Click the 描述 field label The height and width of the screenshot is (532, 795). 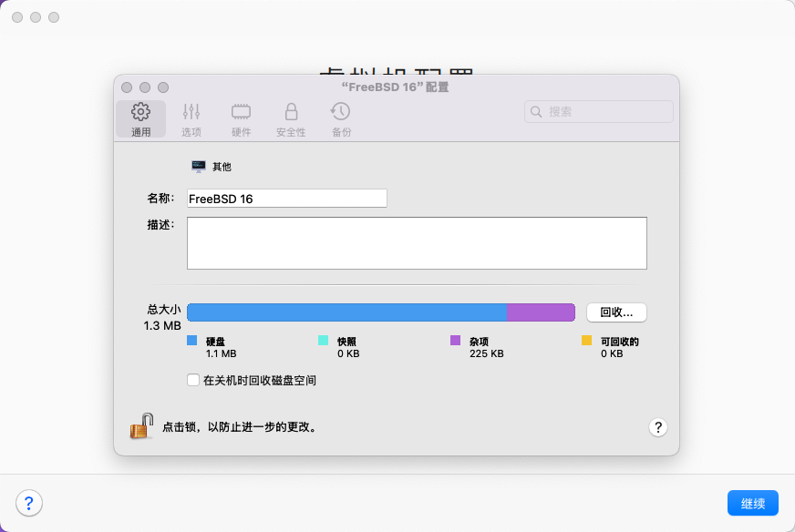(x=160, y=224)
